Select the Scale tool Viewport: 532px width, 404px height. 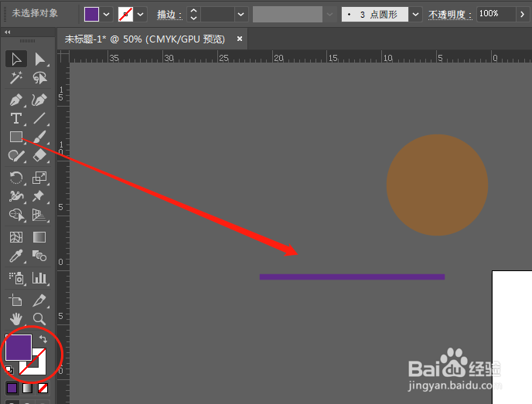[x=39, y=178]
